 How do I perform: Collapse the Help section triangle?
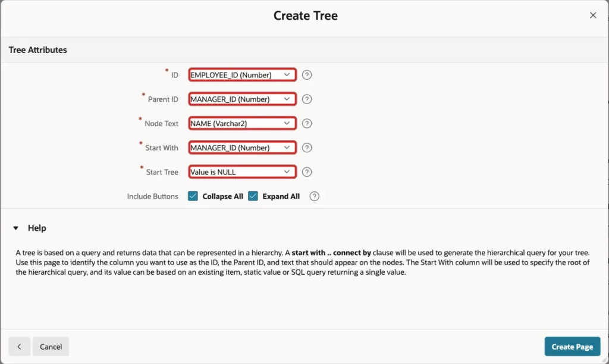16,228
